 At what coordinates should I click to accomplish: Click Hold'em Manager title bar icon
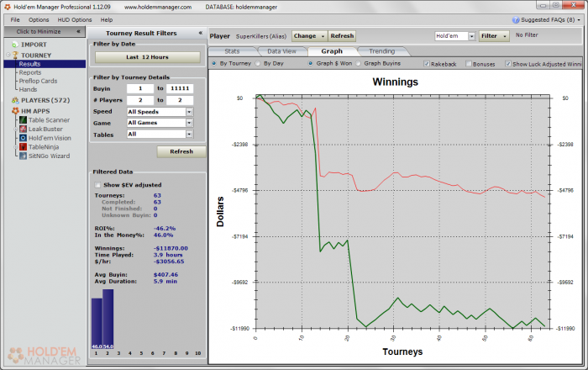(7, 7)
